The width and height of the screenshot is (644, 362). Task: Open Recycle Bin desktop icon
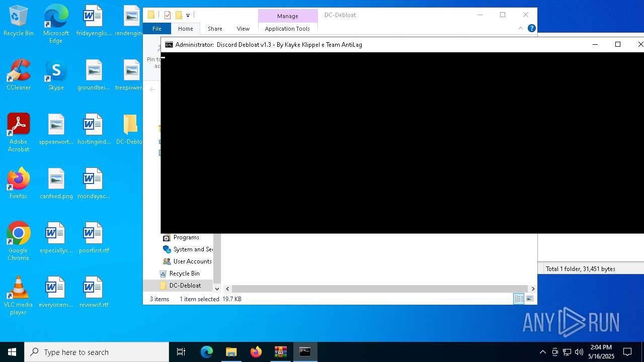coord(19,21)
